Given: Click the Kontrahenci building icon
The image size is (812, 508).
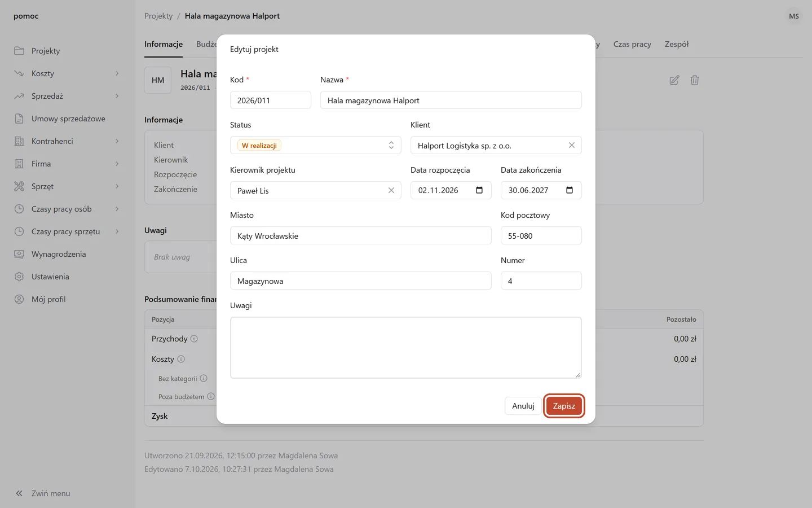Looking at the screenshot, I should click(19, 141).
